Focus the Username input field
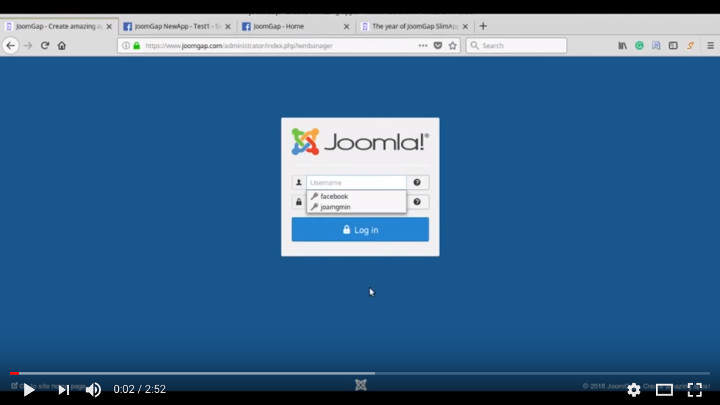Screen dimensions: 720x405 coord(356,182)
